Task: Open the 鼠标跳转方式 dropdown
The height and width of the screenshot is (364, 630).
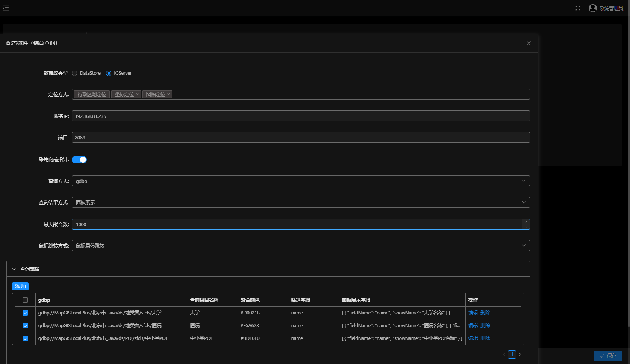Action: pyautogui.click(x=301, y=246)
